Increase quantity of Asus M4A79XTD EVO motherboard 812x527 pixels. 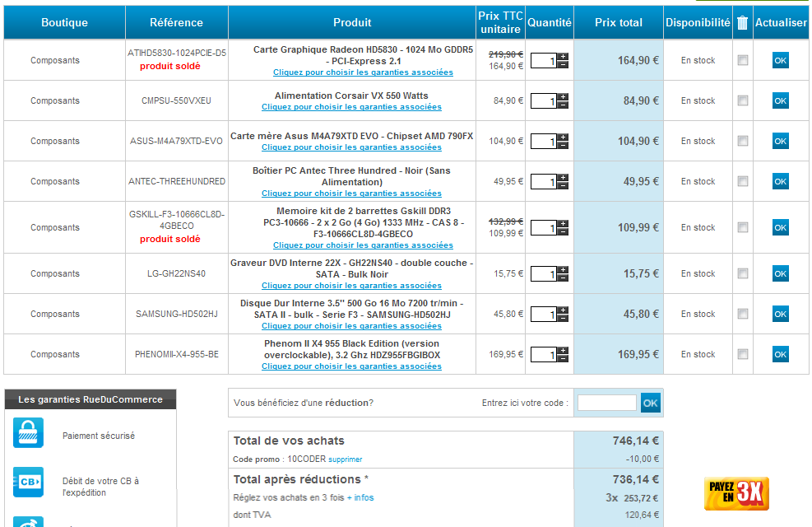[x=563, y=137]
